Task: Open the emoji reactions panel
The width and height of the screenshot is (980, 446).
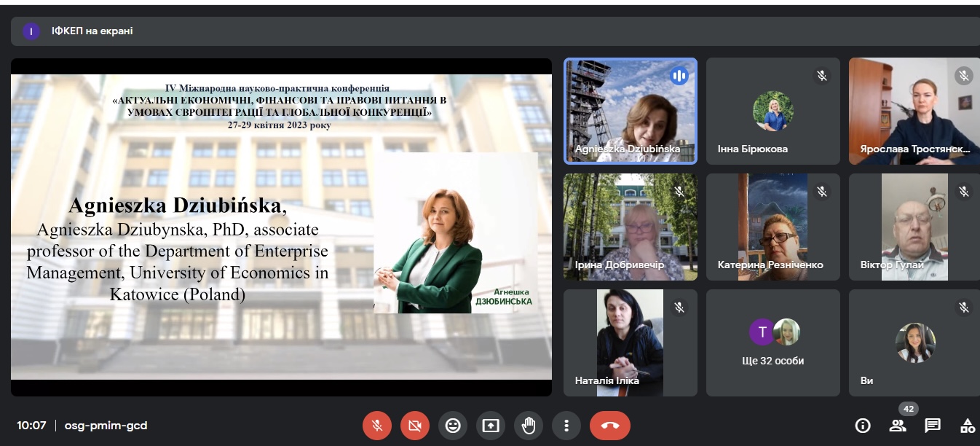Action: [453, 426]
